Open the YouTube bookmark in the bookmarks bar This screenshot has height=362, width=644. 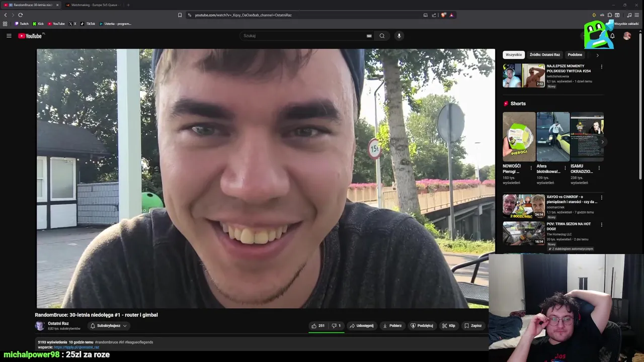point(56,24)
